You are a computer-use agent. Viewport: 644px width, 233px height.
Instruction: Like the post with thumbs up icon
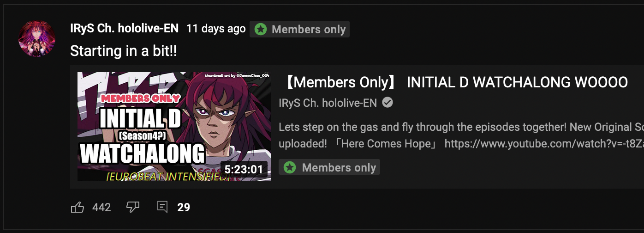tap(78, 207)
